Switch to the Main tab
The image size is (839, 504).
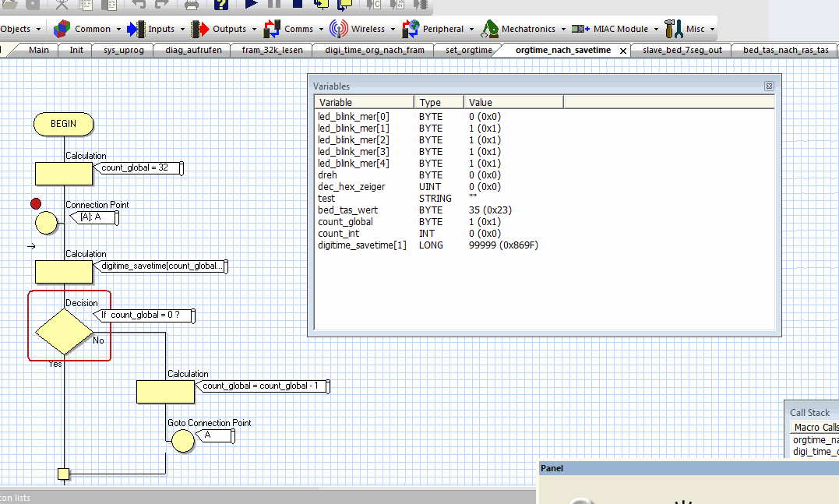click(x=38, y=50)
